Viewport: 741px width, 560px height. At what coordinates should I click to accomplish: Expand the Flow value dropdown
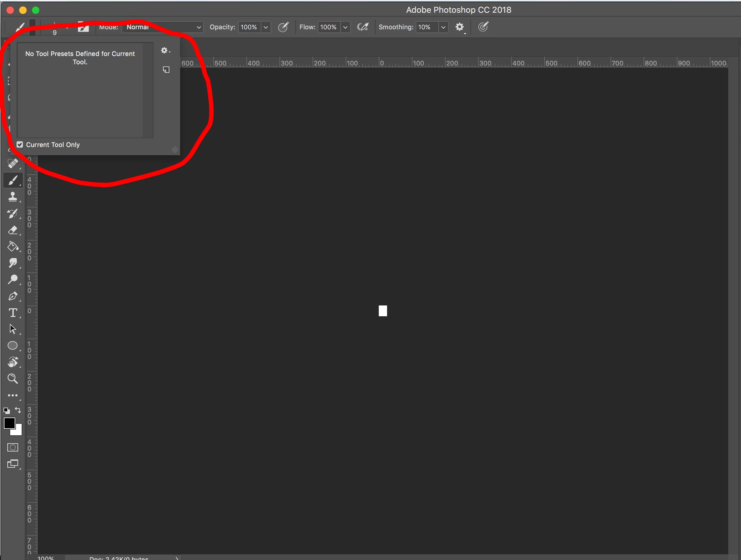click(x=345, y=27)
